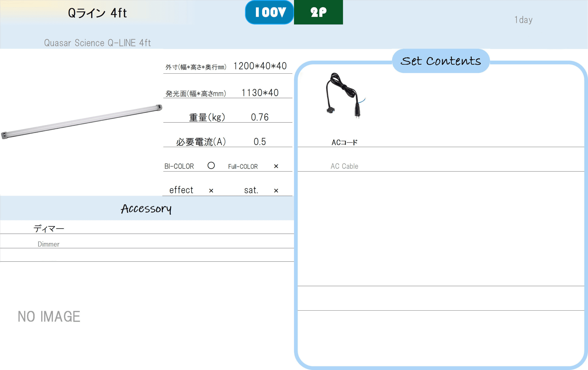Click the Accessory section heading
This screenshot has width=588, height=370.
[146, 209]
